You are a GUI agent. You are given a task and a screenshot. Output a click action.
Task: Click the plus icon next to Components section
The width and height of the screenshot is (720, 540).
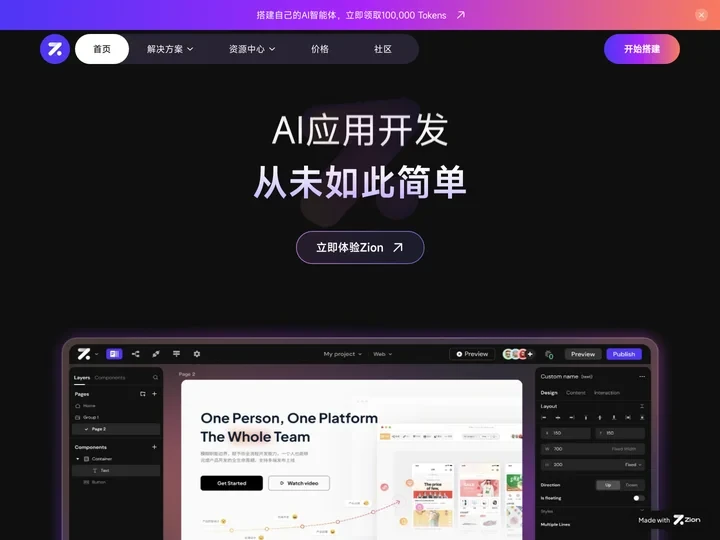[x=154, y=447]
